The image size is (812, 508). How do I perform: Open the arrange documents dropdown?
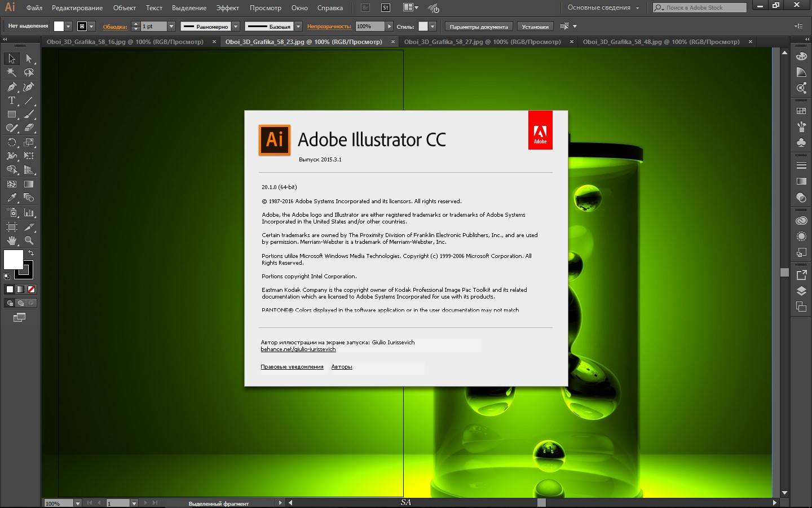pos(411,8)
